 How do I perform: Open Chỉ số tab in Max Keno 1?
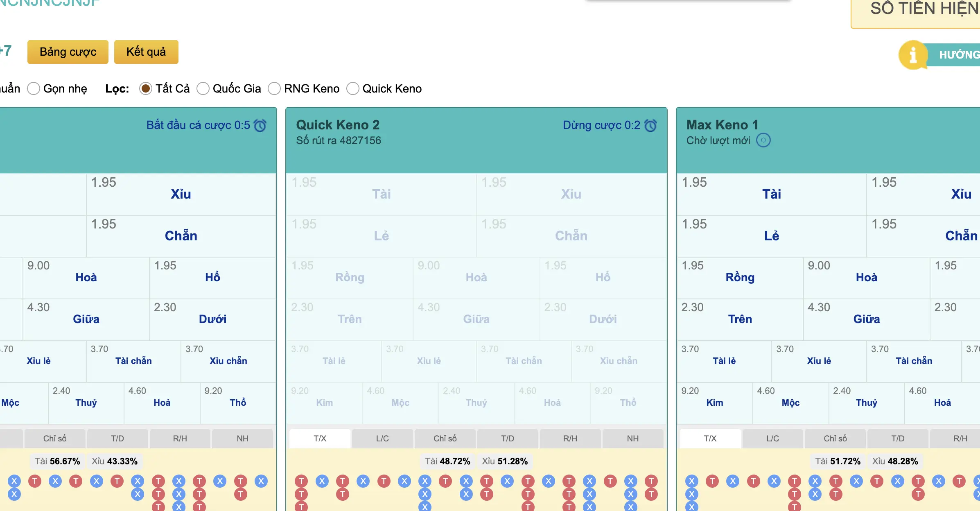835,439
